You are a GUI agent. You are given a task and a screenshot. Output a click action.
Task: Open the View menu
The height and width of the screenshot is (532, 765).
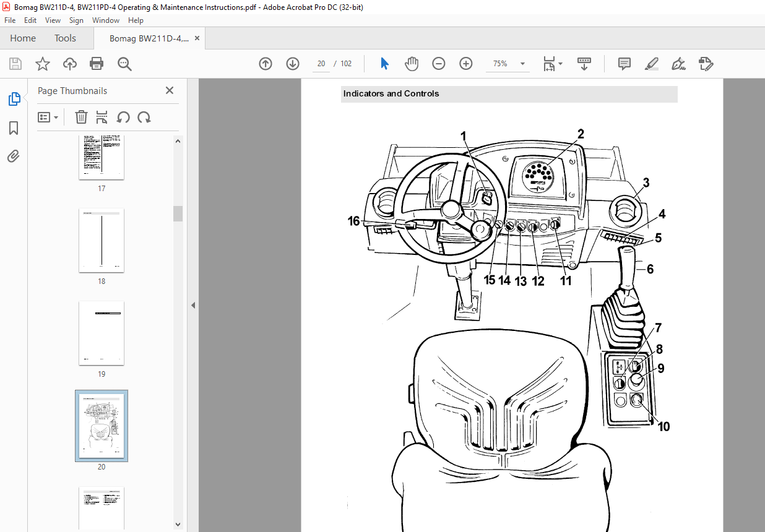(53, 20)
